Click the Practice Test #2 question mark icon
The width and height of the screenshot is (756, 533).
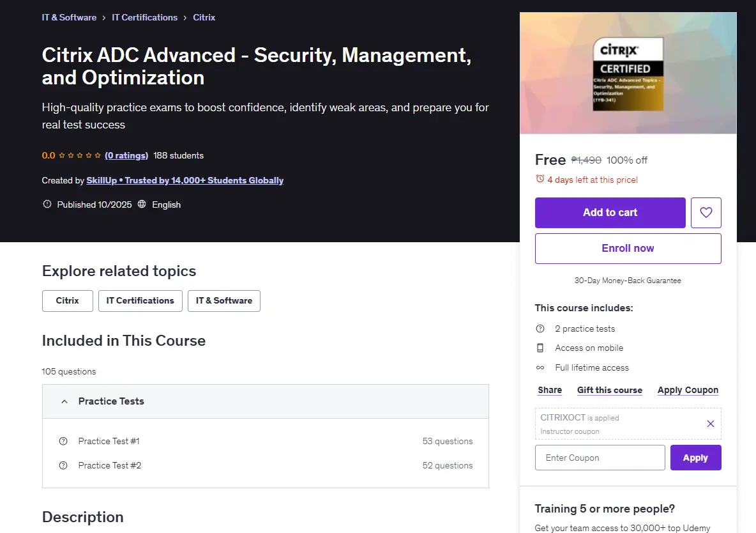63,465
